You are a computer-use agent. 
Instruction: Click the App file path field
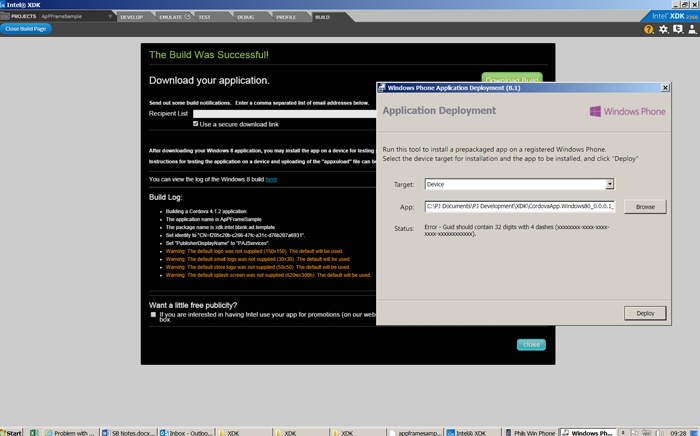tap(519, 207)
